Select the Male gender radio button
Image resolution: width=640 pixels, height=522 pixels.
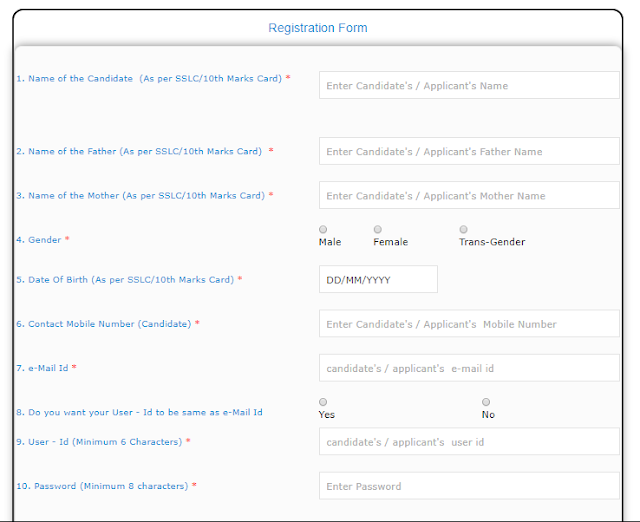point(323,229)
